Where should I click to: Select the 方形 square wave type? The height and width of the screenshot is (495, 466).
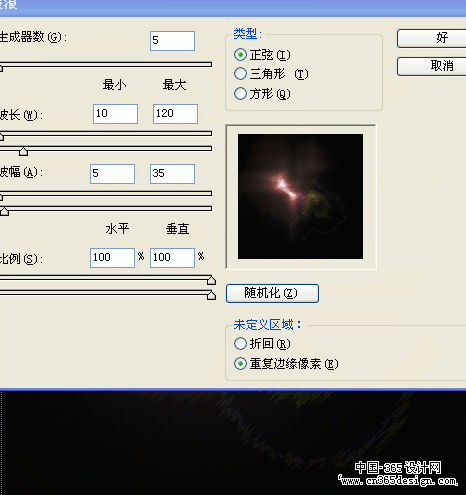240,94
